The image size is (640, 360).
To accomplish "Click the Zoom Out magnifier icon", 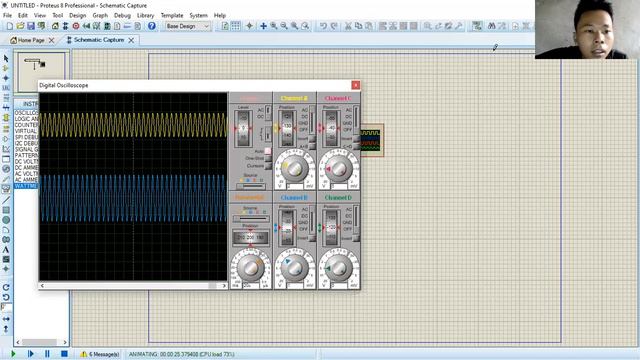I will [x=284, y=26].
